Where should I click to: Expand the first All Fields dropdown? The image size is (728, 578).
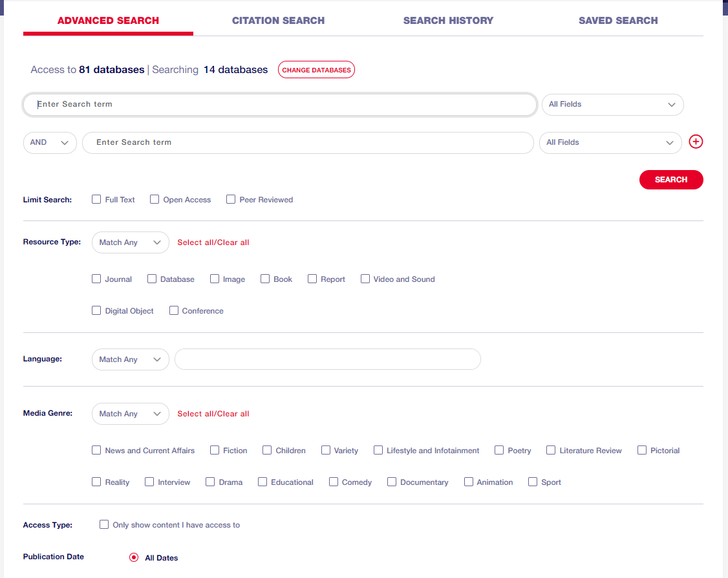tap(612, 105)
